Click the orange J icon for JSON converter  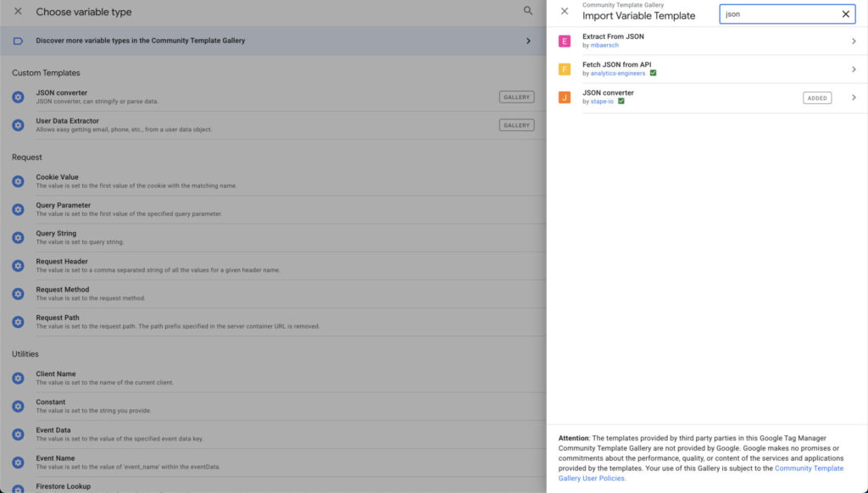tap(565, 97)
